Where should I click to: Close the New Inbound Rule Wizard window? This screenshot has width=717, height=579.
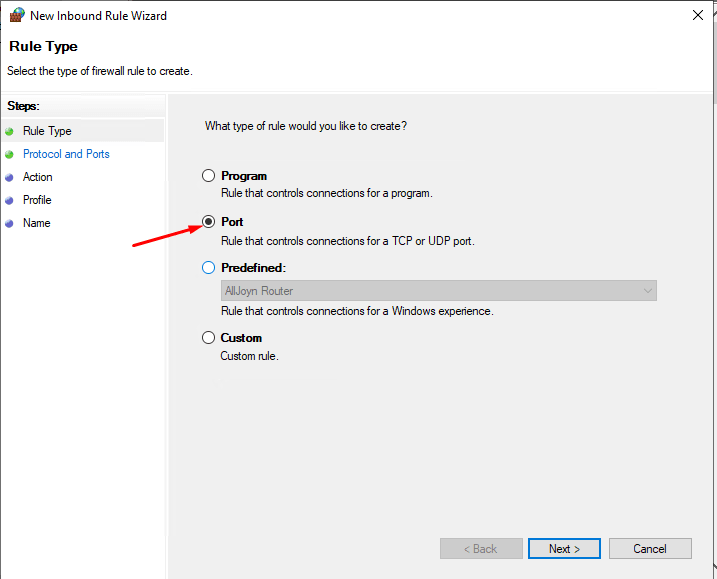point(698,15)
